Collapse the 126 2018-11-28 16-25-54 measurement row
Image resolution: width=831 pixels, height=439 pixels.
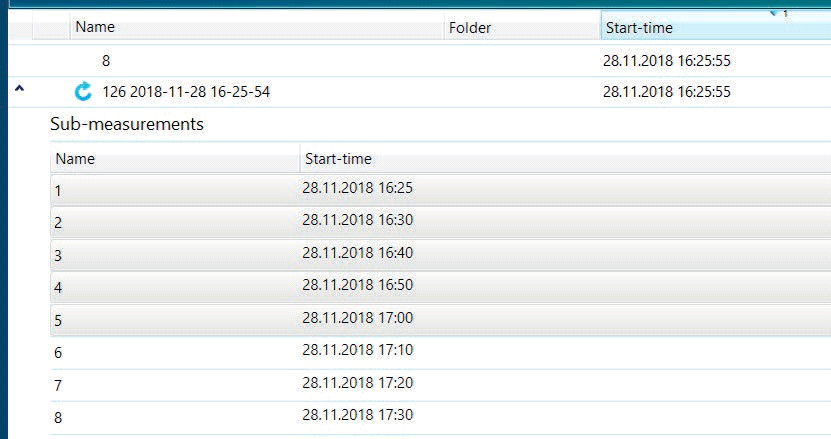20,90
